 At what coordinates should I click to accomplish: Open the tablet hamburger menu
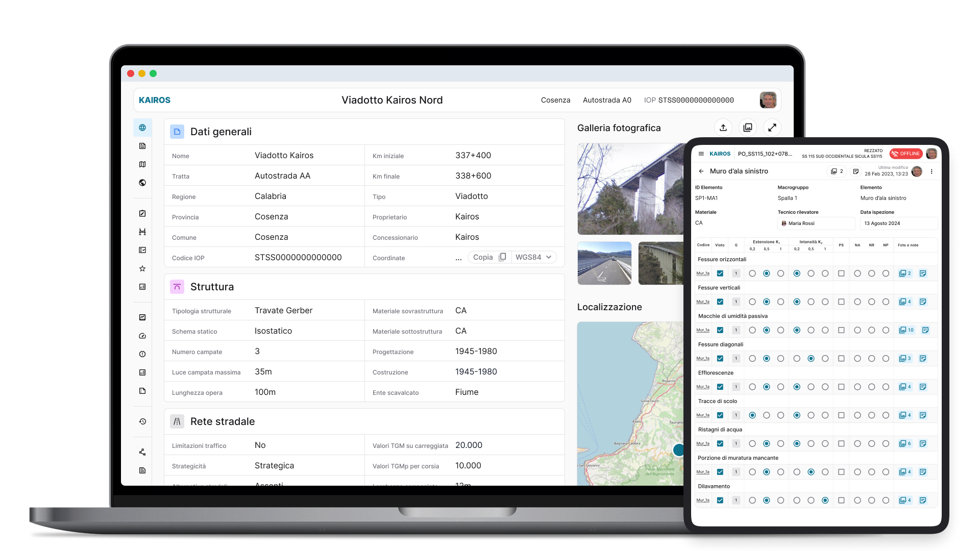tap(701, 154)
